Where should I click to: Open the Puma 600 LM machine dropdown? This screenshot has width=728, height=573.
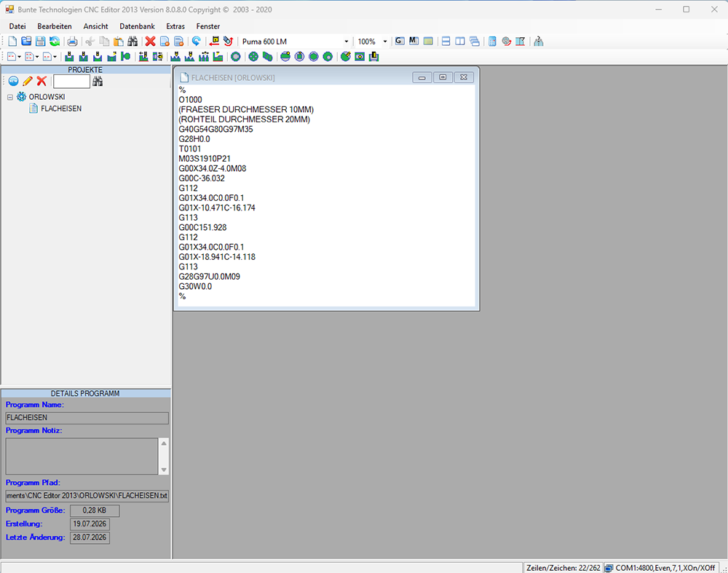(x=346, y=42)
